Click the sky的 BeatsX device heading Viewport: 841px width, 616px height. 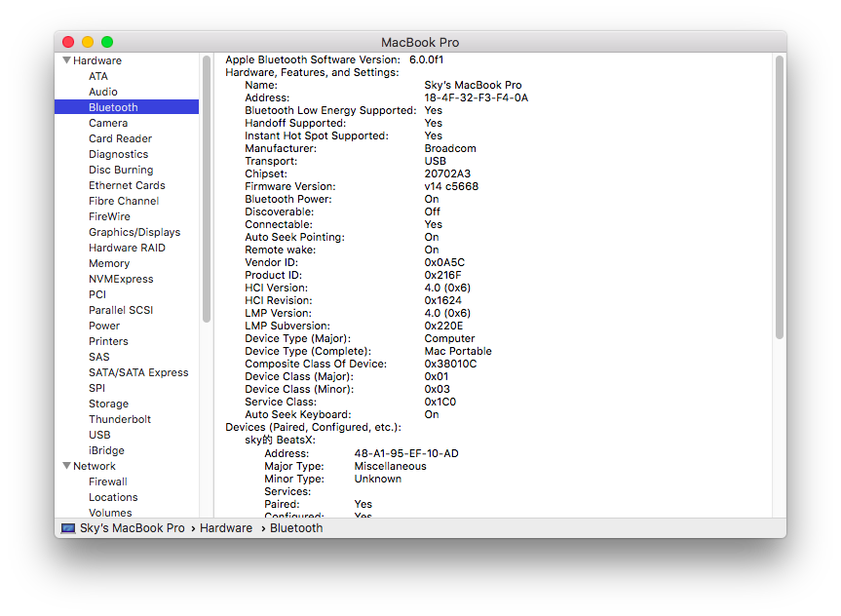point(280,440)
